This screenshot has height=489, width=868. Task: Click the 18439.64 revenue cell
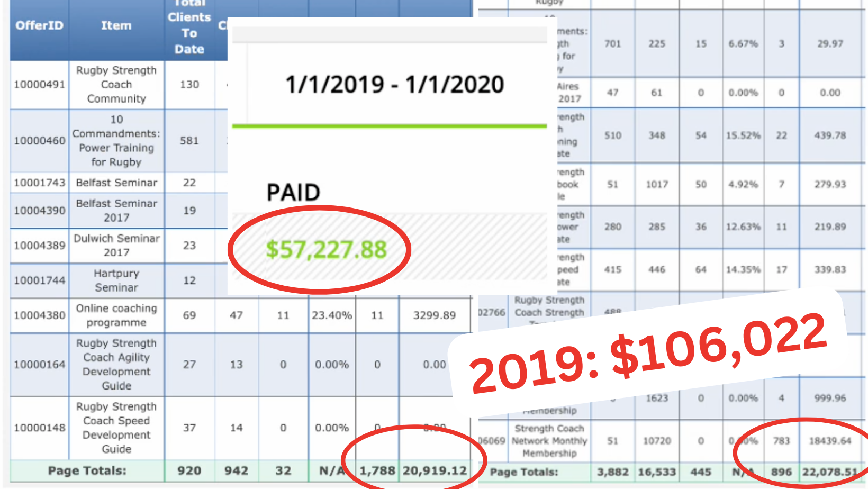830,441
